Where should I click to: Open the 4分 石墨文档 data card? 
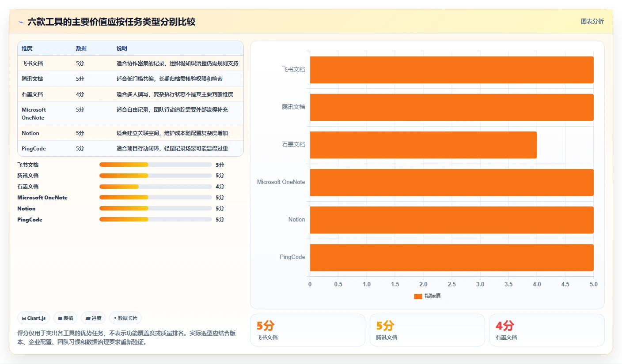pos(547,330)
